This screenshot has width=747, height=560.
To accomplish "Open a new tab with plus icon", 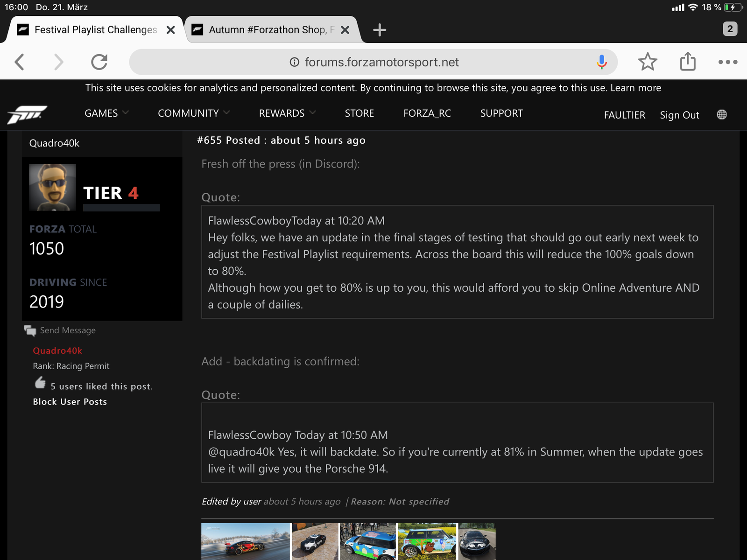I will click(380, 30).
